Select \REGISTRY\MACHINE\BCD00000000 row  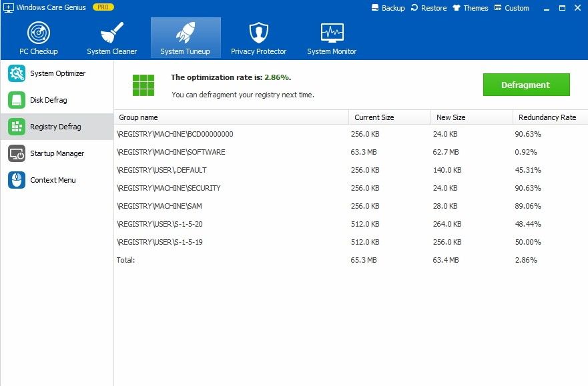350,134
